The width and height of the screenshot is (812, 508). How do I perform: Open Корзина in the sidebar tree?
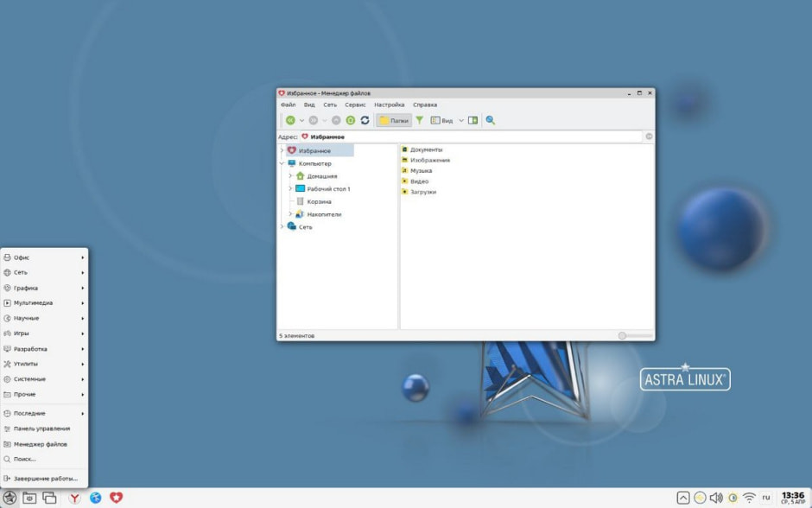click(x=319, y=201)
